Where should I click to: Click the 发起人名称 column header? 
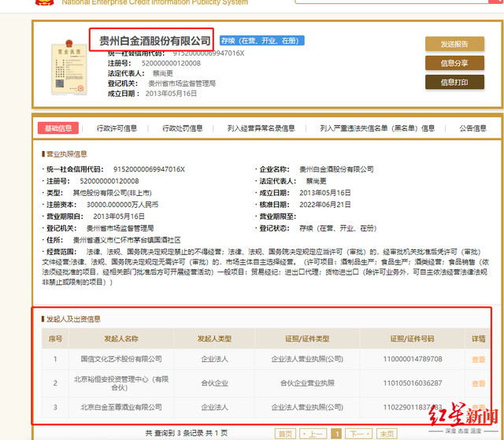point(121,338)
